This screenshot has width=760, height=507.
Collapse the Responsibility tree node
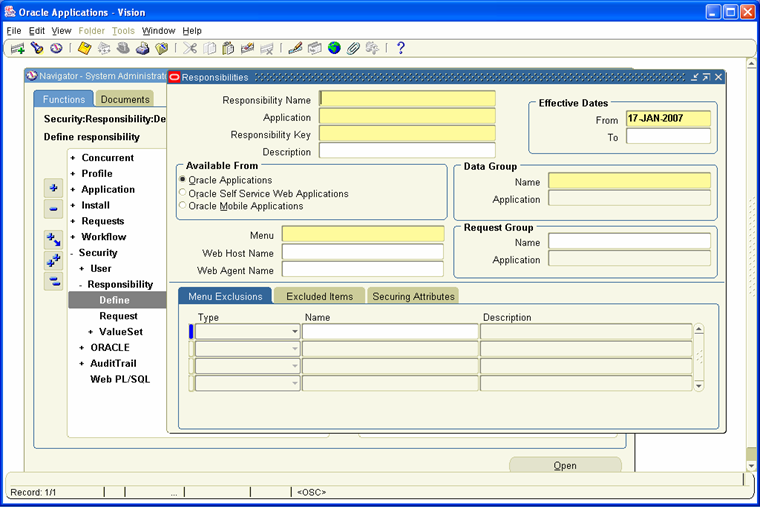pyautogui.click(x=80, y=285)
